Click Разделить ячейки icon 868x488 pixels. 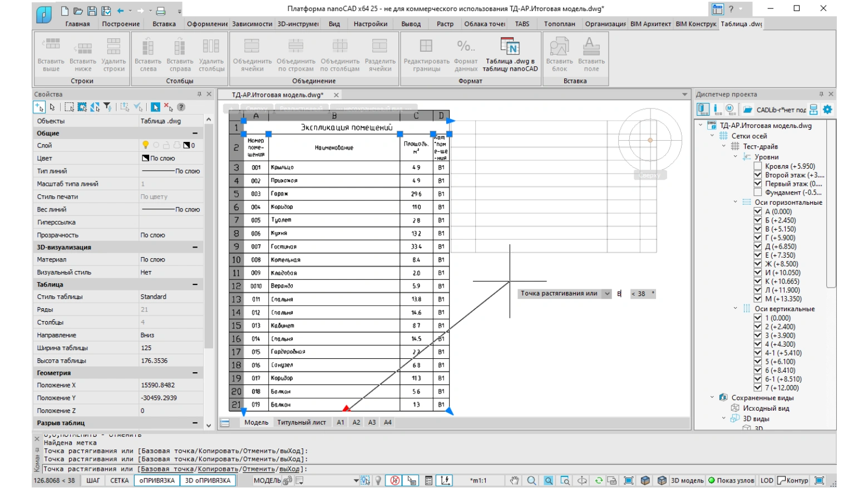click(380, 46)
